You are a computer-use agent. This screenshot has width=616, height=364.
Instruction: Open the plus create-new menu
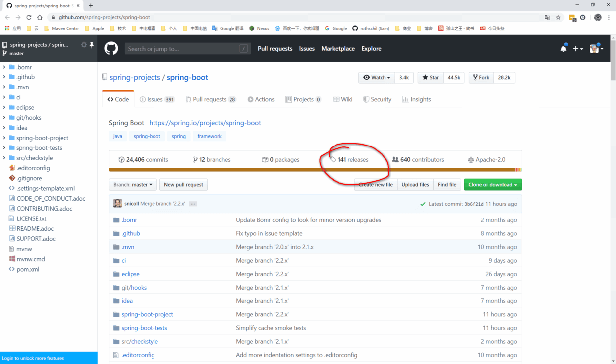[578, 48]
